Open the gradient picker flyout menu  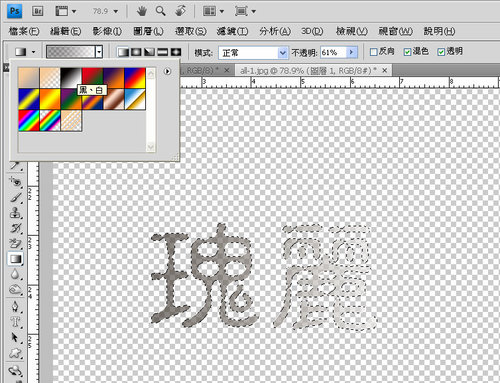point(167,71)
